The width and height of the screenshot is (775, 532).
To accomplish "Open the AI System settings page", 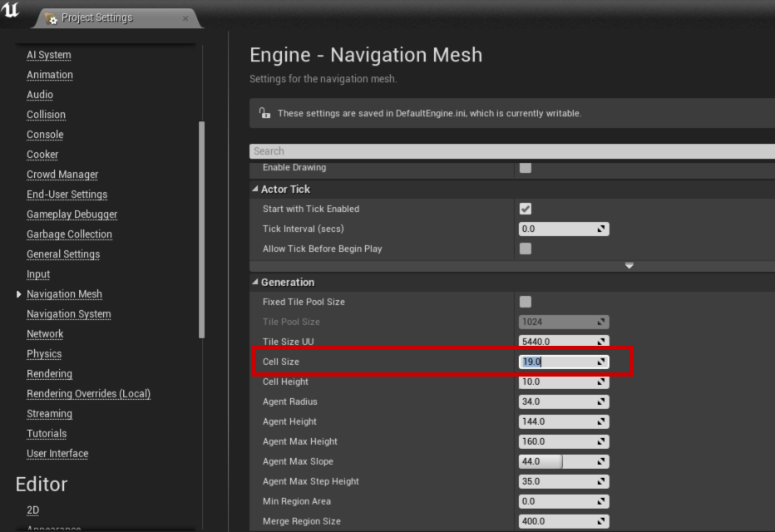I will 48,55.
